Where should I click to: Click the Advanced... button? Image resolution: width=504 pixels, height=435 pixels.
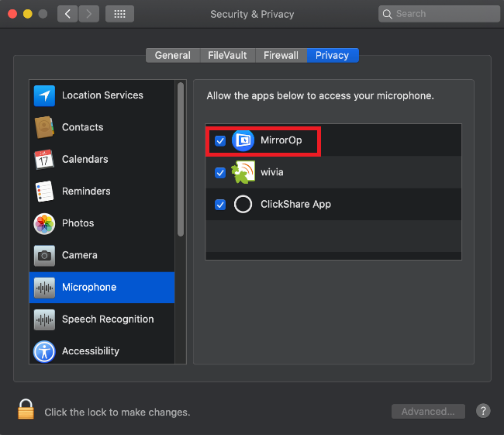pos(428,412)
